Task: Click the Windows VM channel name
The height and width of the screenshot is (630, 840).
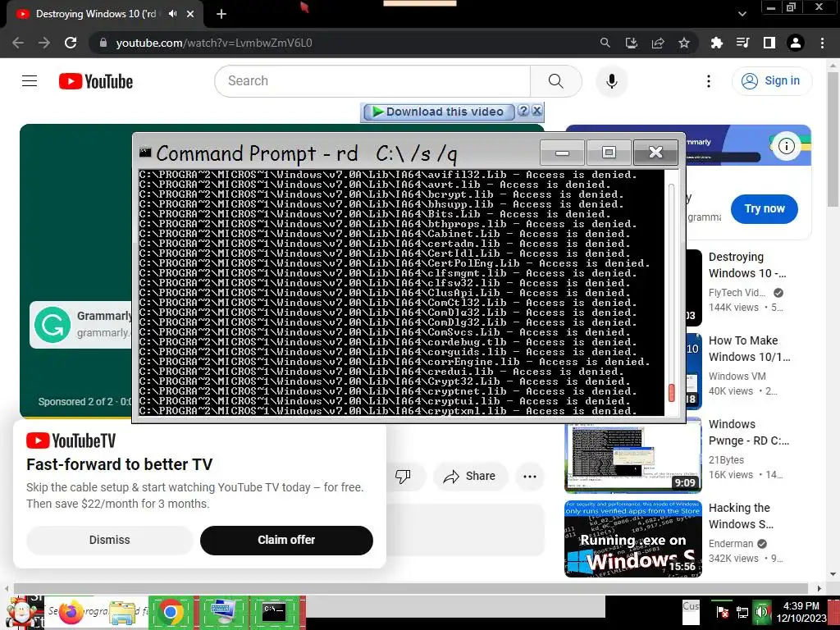Action: 737,376
